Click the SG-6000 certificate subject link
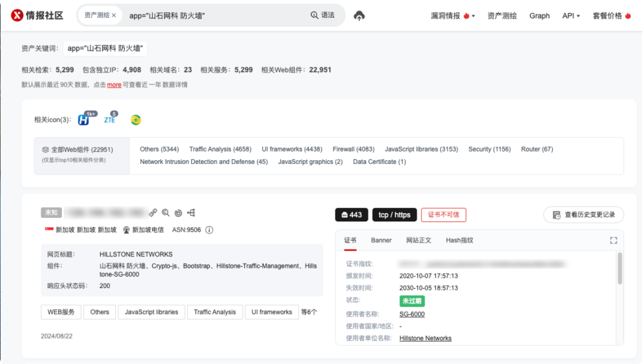Image resolution: width=642 pixels, height=364 pixels. 412,314
